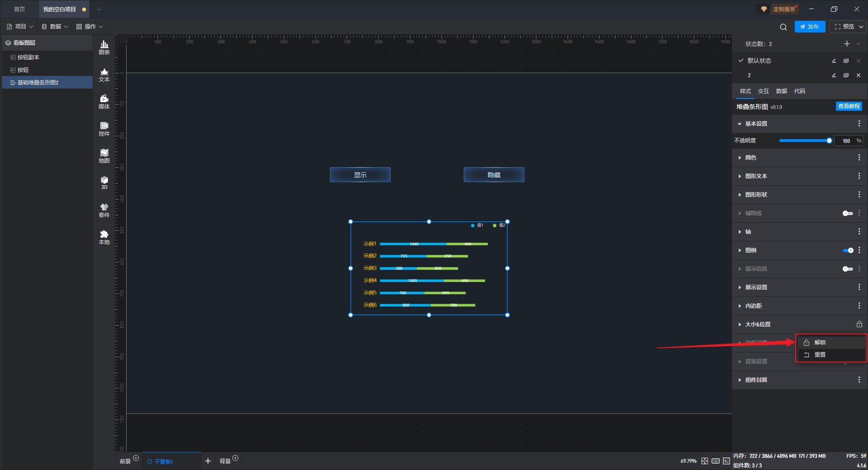Enable the 辅助线 toggle switch
The height and width of the screenshot is (470, 868).
tap(848, 213)
